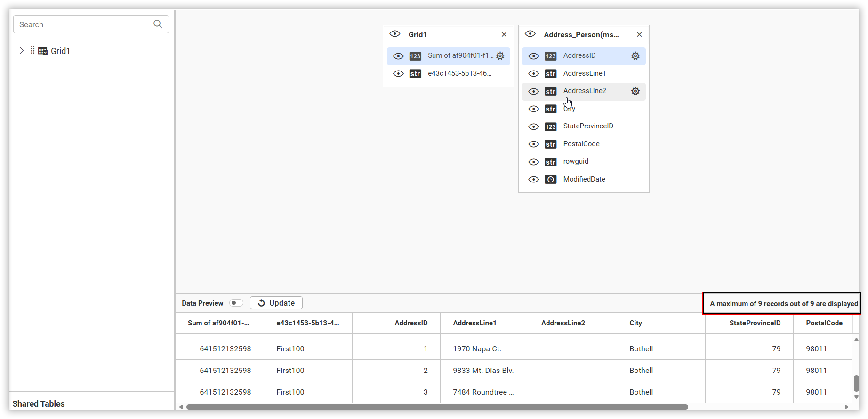Click the AddressLine2 column header in preview

coord(573,323)
